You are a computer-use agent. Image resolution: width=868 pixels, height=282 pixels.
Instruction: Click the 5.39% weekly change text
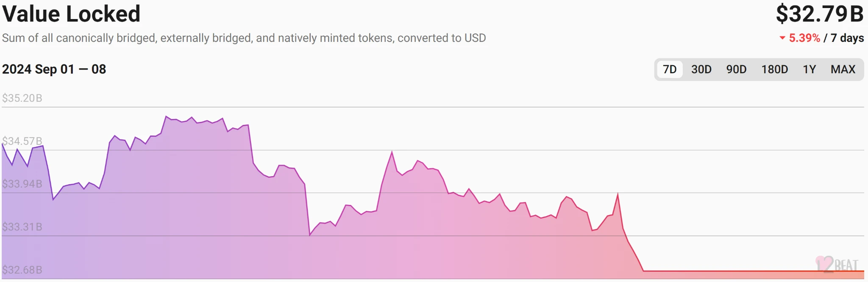coord(804,38)
